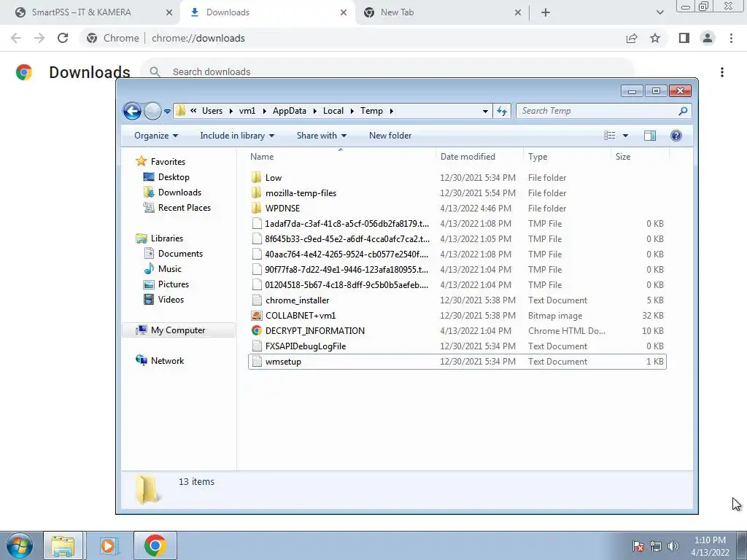Switch to the New Tab tab in Chrome
Screen dimensions: 747x560
397,12
